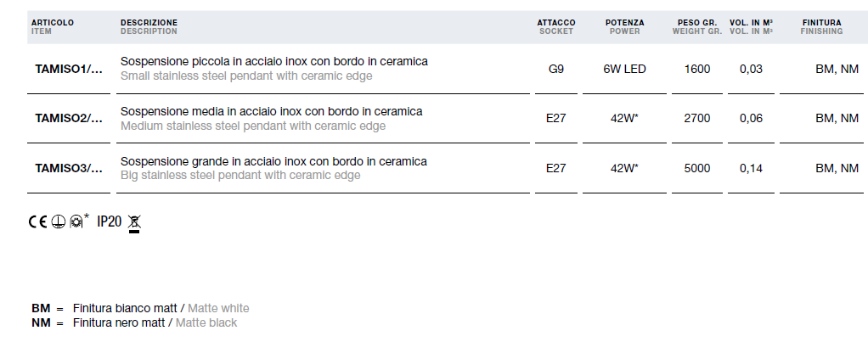
Task: Click the Finitura Finishing column header
Action: tap(821, 27)
